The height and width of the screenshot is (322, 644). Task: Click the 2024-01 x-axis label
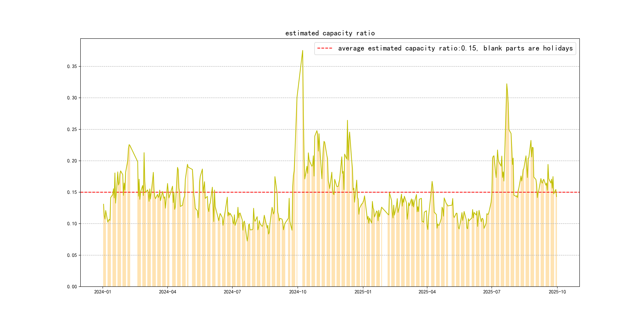click(x=103, y=292)
